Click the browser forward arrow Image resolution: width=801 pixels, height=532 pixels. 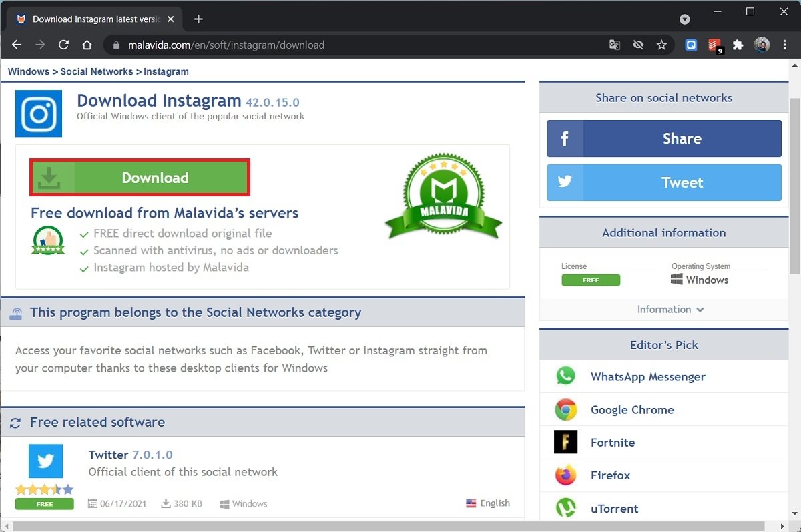(40, 45)
